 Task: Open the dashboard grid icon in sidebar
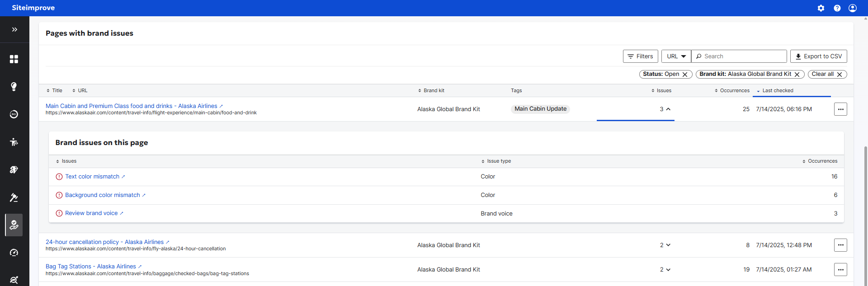coord(14,59)
